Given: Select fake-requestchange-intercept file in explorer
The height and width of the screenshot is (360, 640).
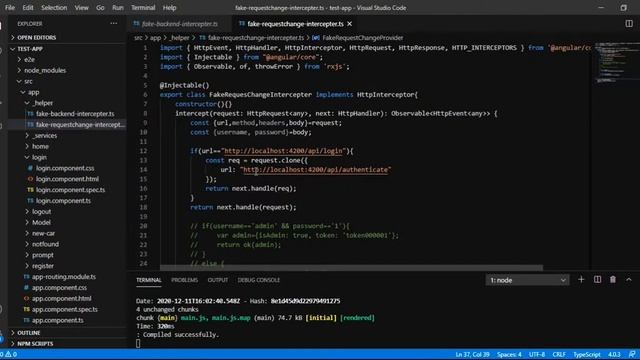Looking at the screenshot, I should [x=80, y=125].
